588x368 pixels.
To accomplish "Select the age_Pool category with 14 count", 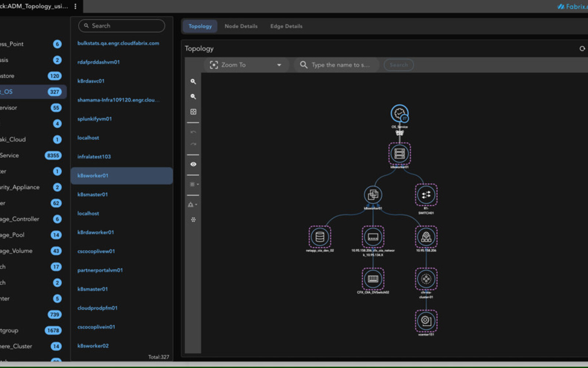I will (x=33, y=235).
